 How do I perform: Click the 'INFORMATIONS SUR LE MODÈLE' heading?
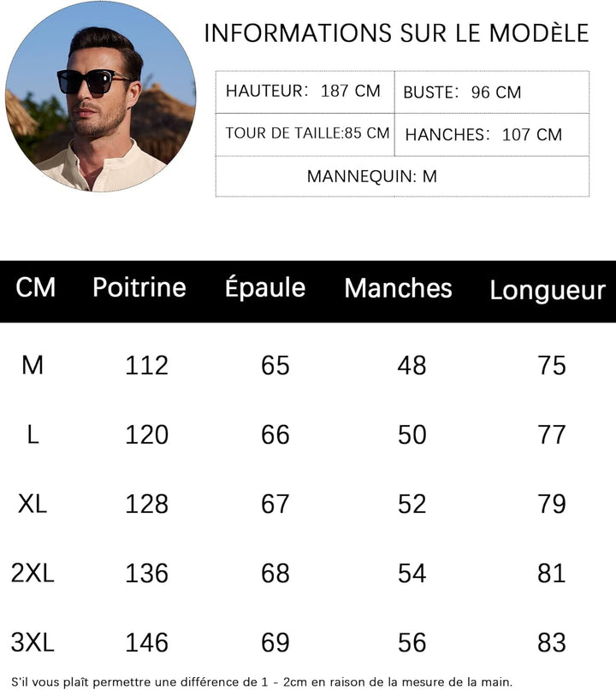(x=396, y=33)
